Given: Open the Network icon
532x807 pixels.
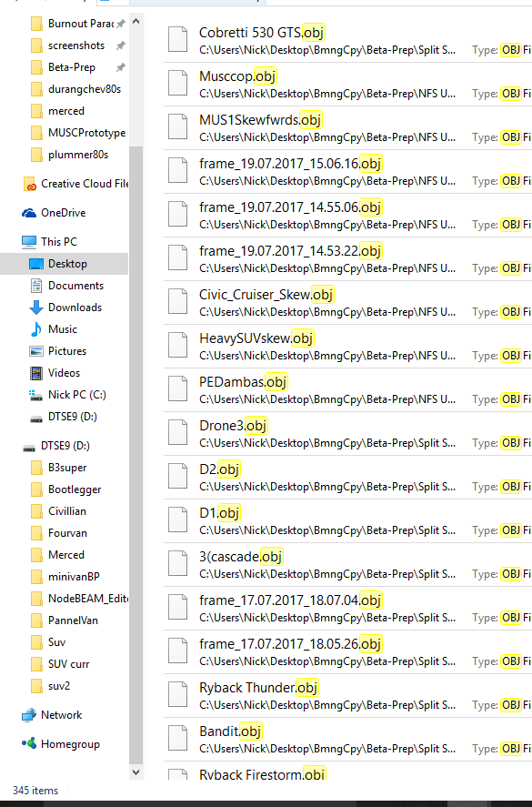Looking at the screenshot, I should click(29, 715).
